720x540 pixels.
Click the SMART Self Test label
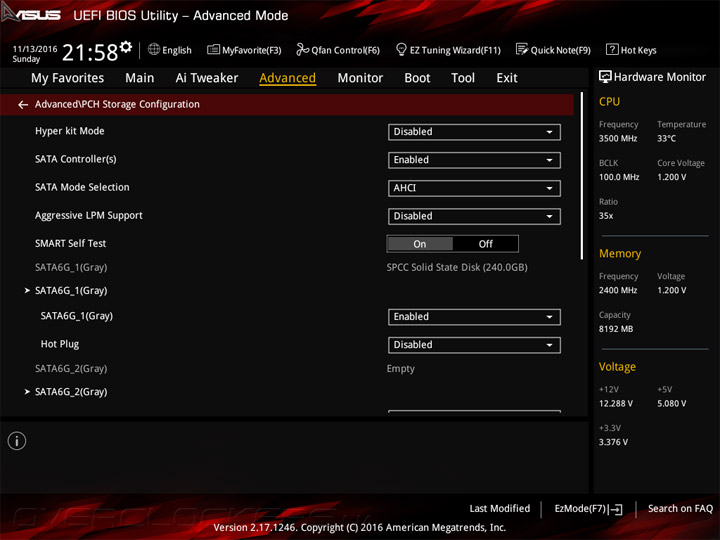70,243
